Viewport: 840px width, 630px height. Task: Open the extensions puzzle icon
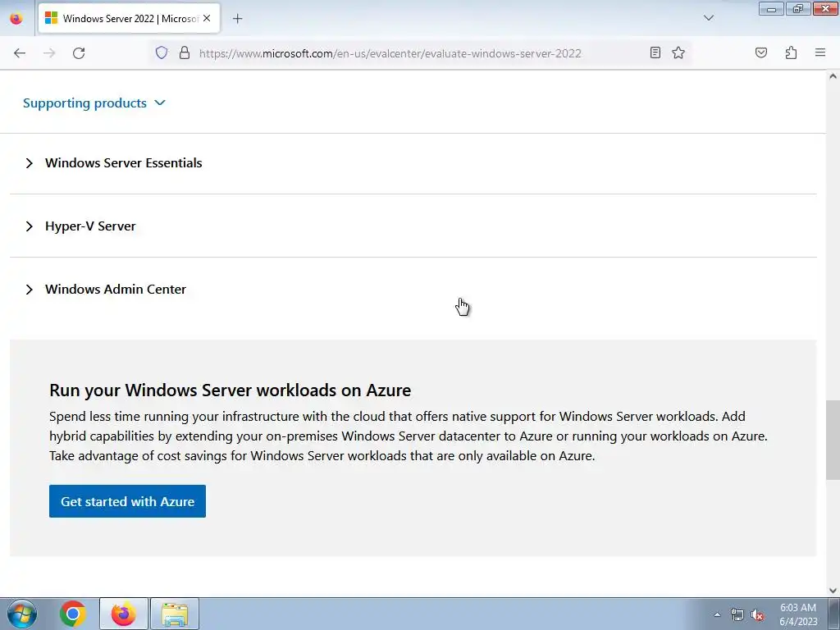pyautogui.click(x=791, y=52)
